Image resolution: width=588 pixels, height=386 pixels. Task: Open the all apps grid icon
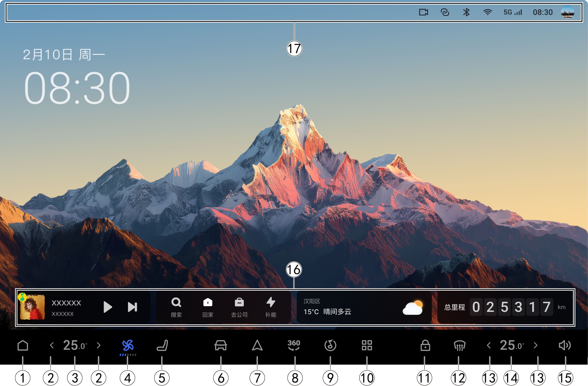367,345
